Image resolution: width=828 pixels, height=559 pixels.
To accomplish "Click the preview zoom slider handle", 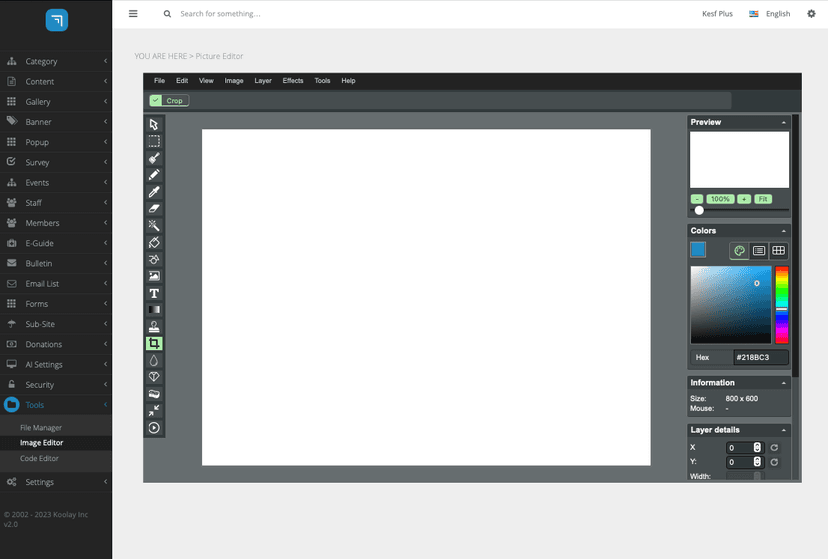I will coord(699,210).
